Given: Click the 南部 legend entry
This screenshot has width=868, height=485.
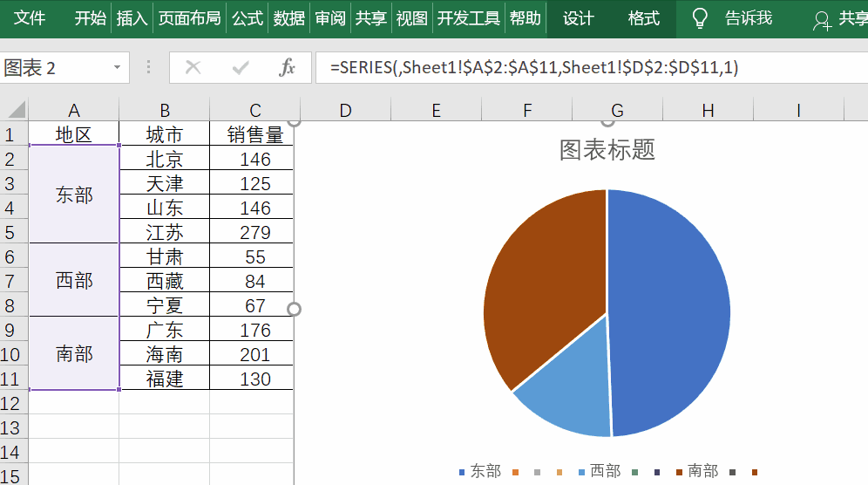Looking at the screenshot, I should pos(697,471).
